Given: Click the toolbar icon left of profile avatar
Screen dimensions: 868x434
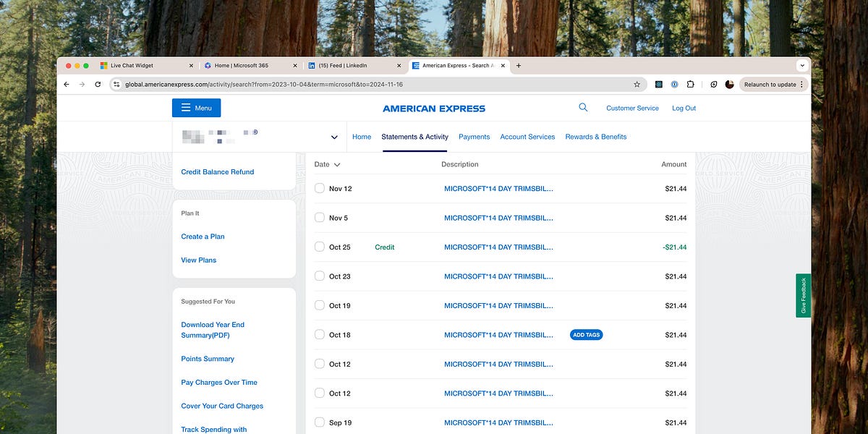Looking at the screenshot, I should 713,85.
